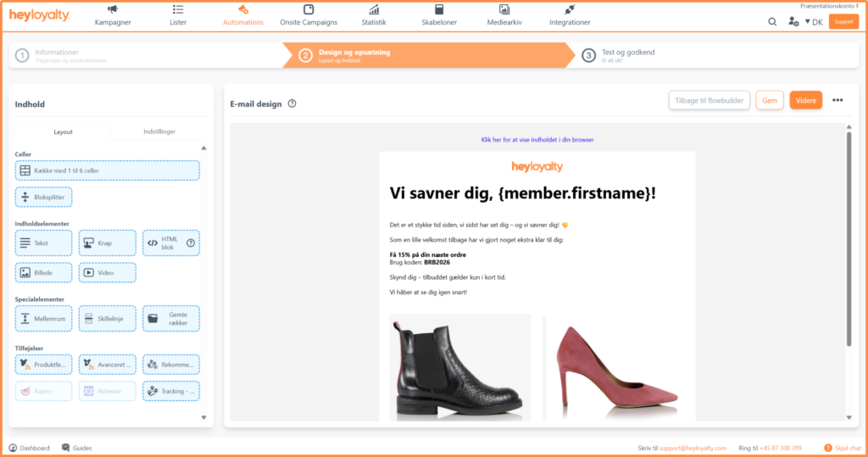Switch to the Indstillinger tab

(160, 132)
